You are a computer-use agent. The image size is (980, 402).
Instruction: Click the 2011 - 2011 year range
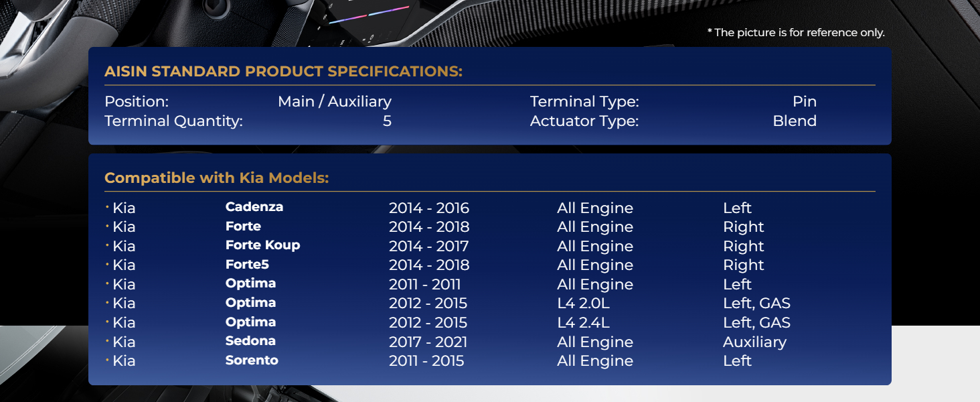(x=424, y=284)
